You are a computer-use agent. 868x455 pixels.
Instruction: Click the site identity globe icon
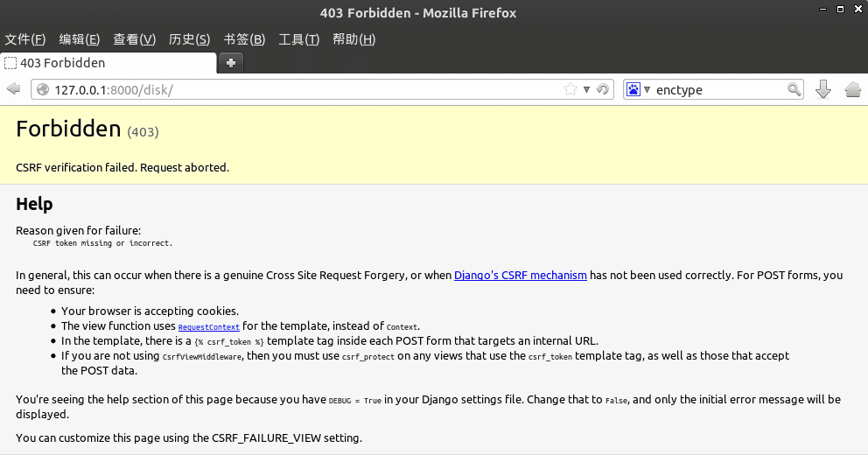click(x=42, y=89)
